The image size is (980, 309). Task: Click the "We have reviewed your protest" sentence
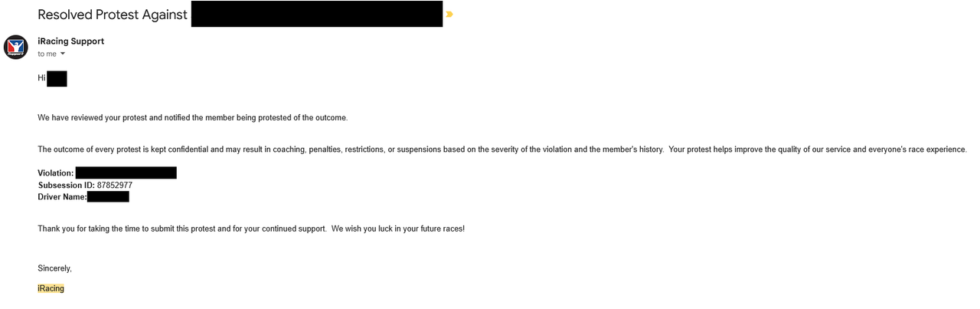coord(192,117)
